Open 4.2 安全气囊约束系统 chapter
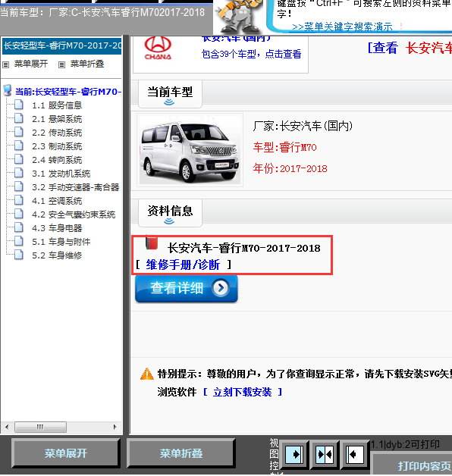 [74, 215]
